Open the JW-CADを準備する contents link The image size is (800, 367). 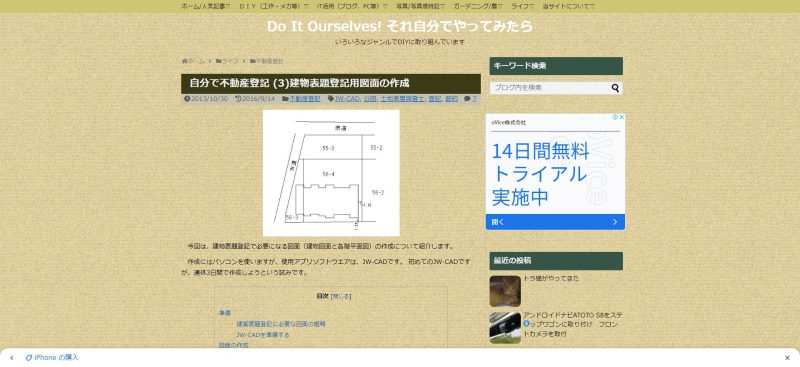[263, 335]
